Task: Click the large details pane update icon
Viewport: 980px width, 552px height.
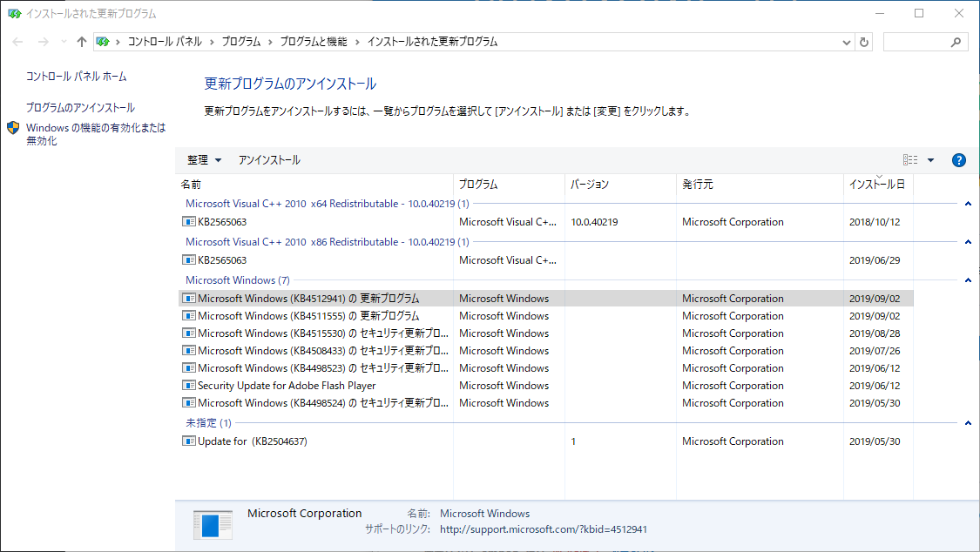Action: (213, 524)
